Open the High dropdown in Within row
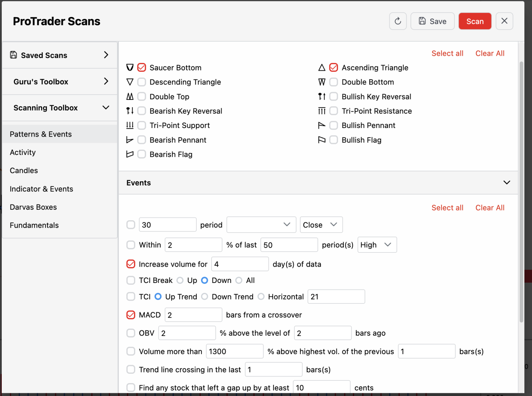Screen dimensions: 532x396 click(376, 245)
